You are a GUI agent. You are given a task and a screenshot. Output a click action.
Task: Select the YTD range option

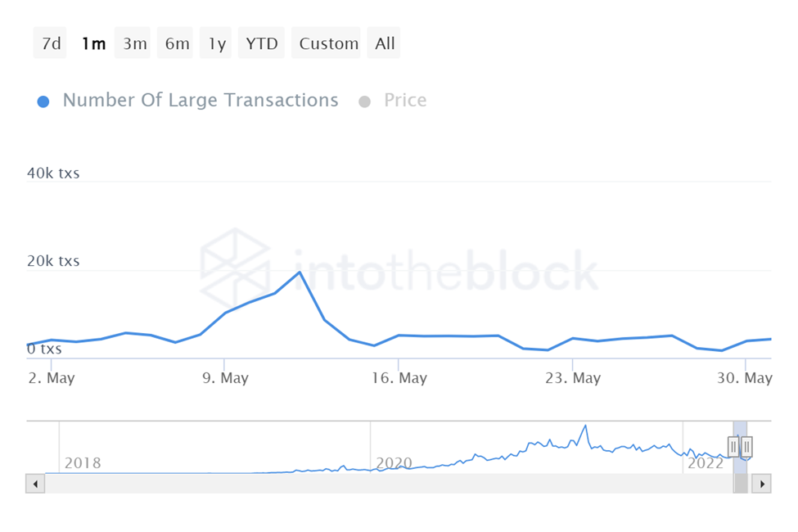(x=262, y=43)
